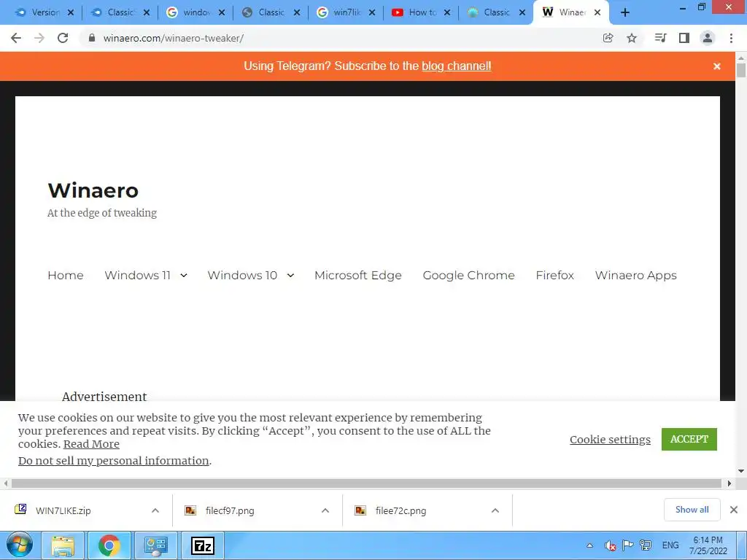Go back with the browser back arrow

pyautogui.click(x=16, y=38)
